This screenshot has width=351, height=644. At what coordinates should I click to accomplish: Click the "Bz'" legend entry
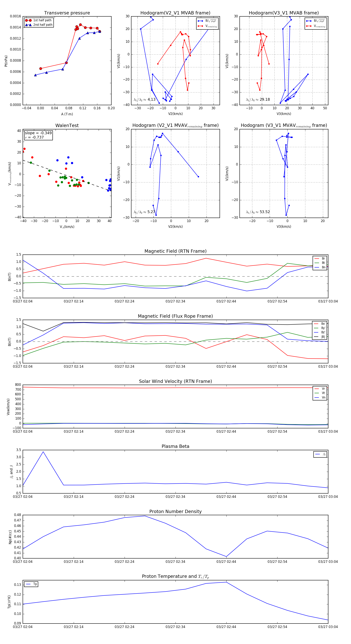click(x=320, y=332)
